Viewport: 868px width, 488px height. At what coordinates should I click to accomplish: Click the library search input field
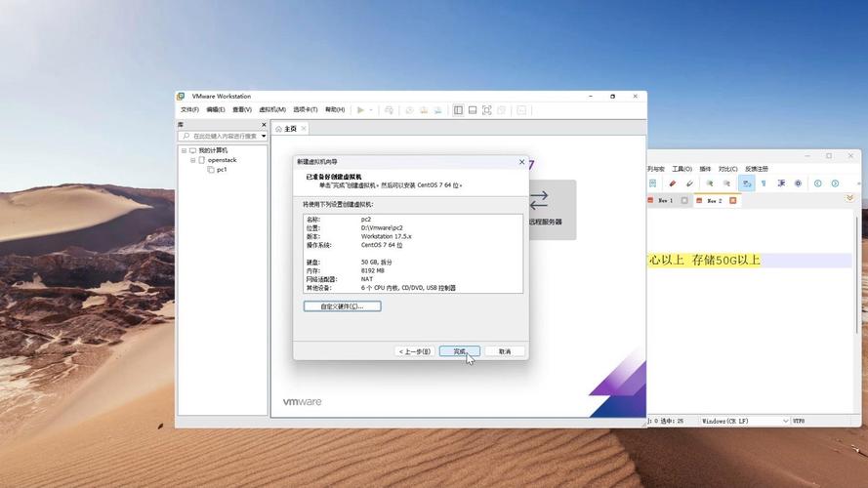(x=221, y=136)
